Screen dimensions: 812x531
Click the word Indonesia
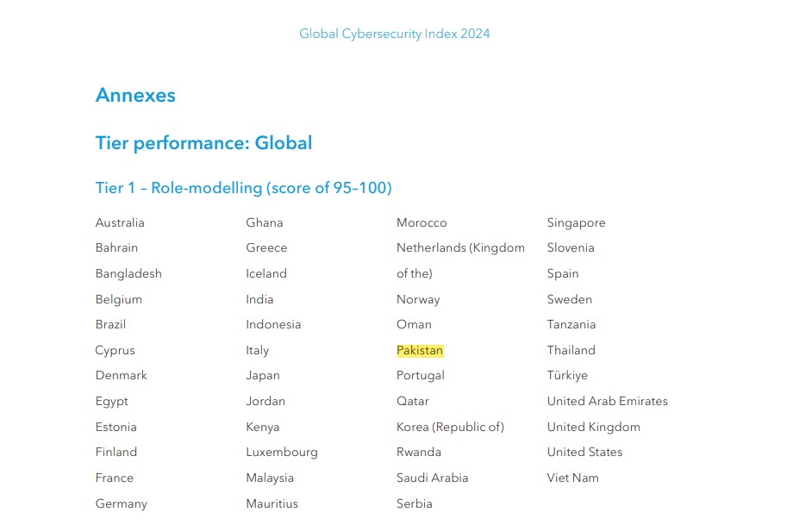(273, 325)
